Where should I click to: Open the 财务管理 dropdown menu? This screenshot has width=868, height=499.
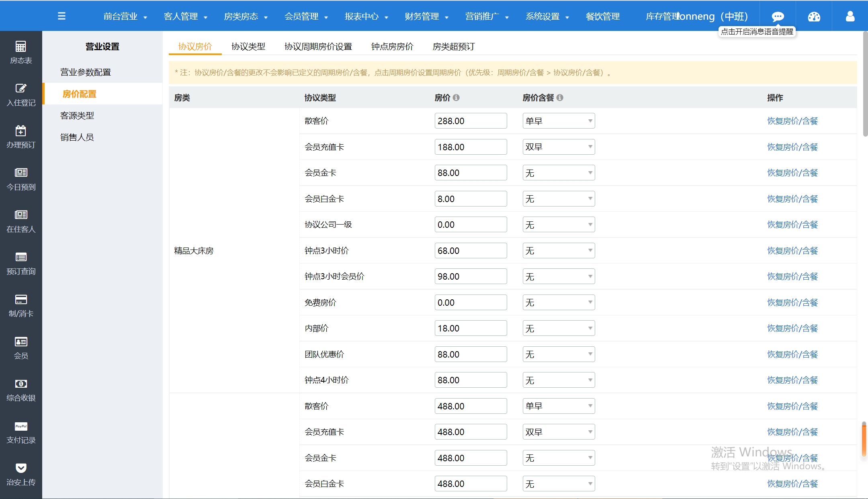pos(426,16)
